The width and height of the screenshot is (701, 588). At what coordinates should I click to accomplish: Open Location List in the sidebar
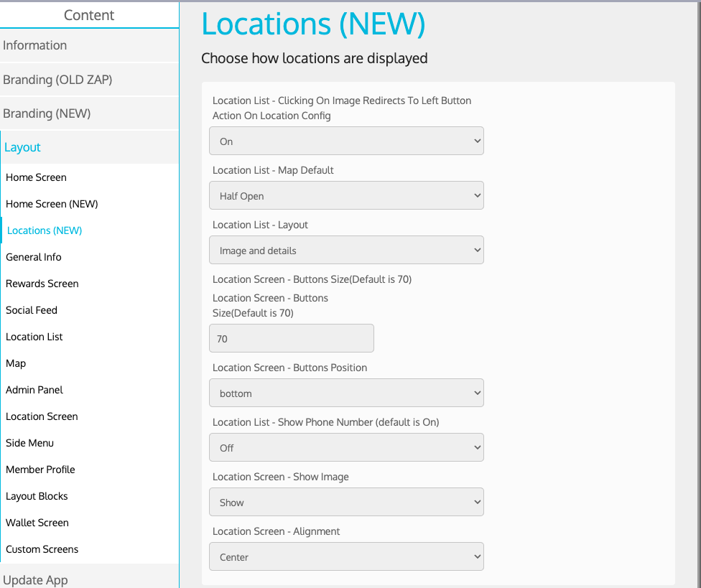click(x=34, y=337)
